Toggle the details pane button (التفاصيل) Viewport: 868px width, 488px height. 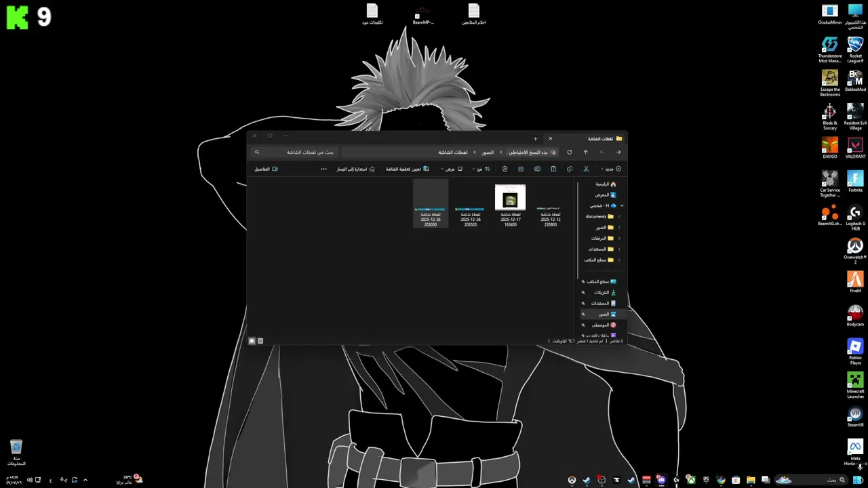coord(267,169)
